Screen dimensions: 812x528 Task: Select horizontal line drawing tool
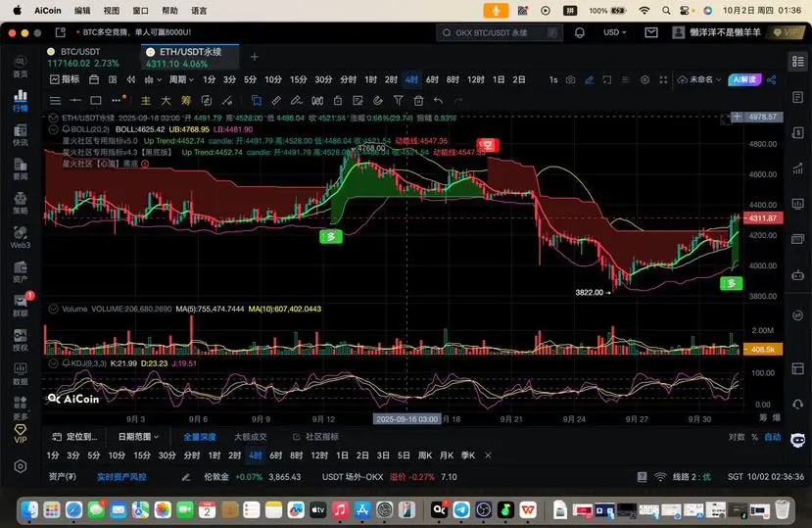point(75,101)
